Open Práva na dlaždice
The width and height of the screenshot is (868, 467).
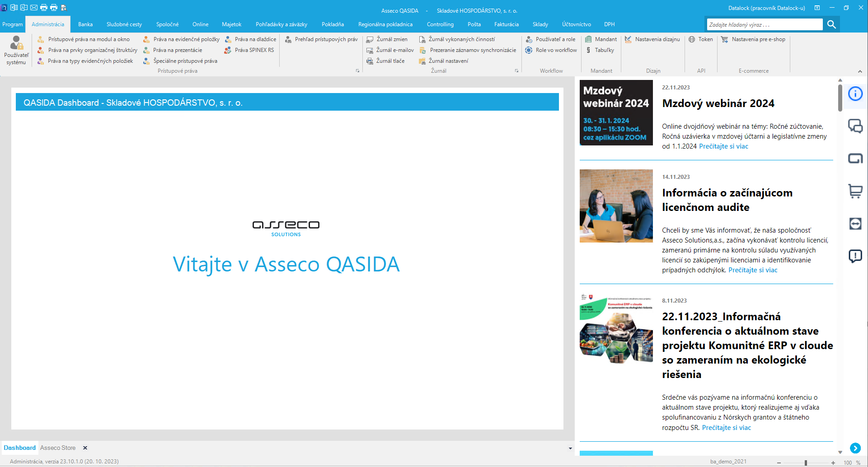pos(250,39)
